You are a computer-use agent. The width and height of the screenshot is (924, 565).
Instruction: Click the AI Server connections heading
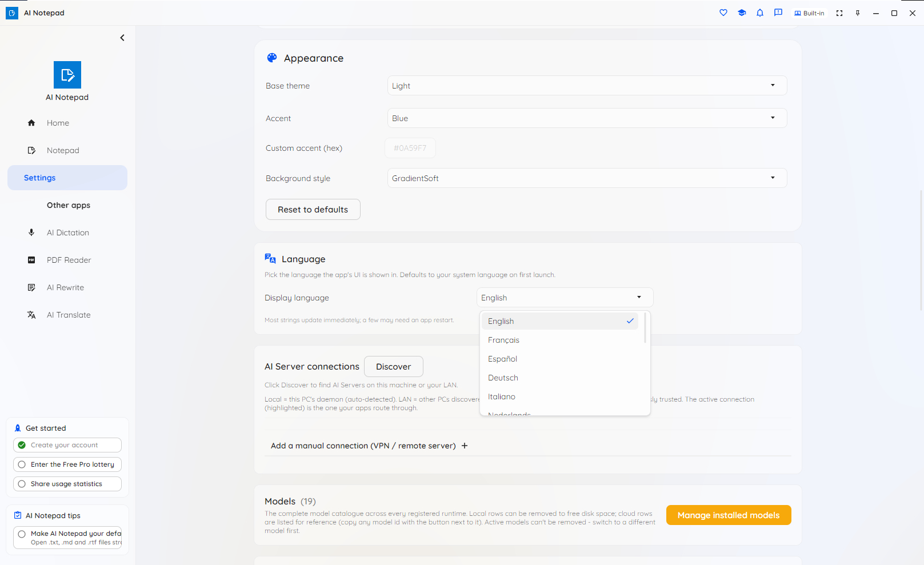[x=312, y=367]
